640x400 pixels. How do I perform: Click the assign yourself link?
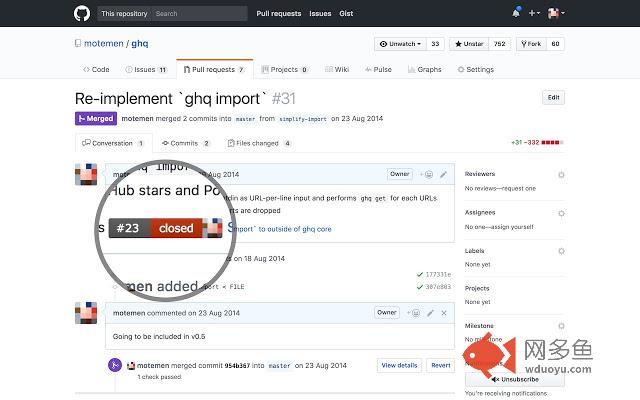[514, 227]
